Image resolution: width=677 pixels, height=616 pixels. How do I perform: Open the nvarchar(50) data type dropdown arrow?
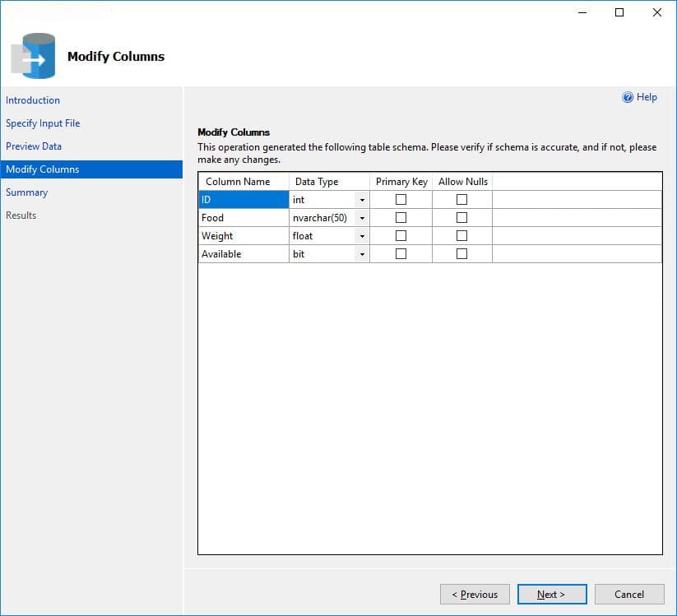click(362, 218)
